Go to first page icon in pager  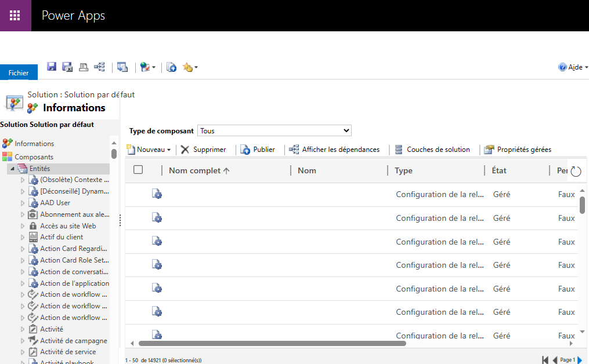[545, 359]
